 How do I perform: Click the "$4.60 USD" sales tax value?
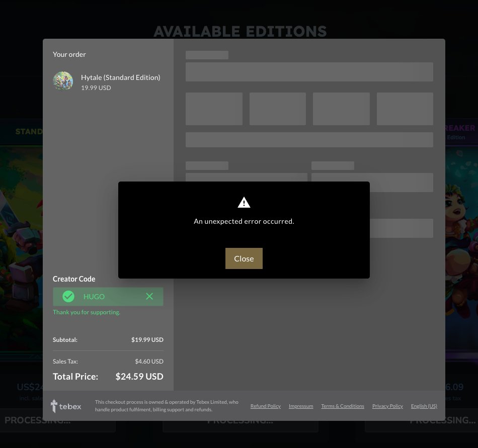[x=149, y=361]
